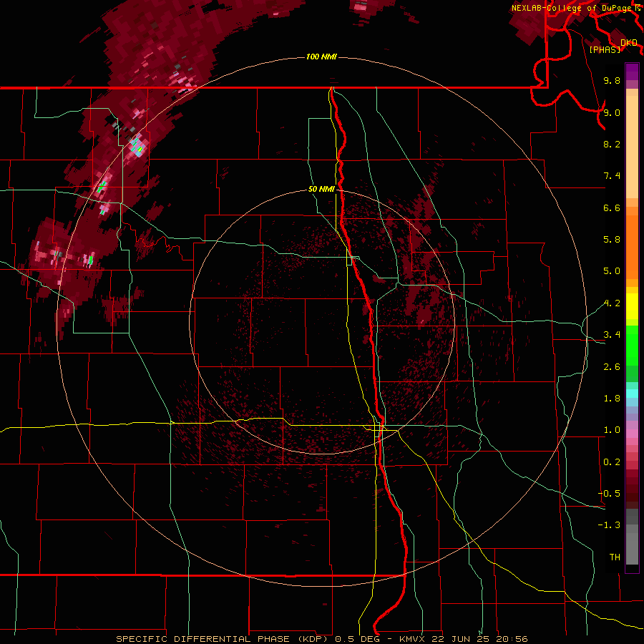Click the -1.3 color scale value
The width and height of the screenshot is (644, 644).
(x=609, y=525)
